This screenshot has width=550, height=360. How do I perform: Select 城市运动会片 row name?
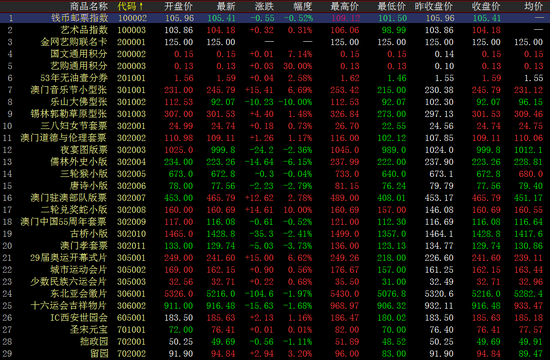[x=79, y=269]
